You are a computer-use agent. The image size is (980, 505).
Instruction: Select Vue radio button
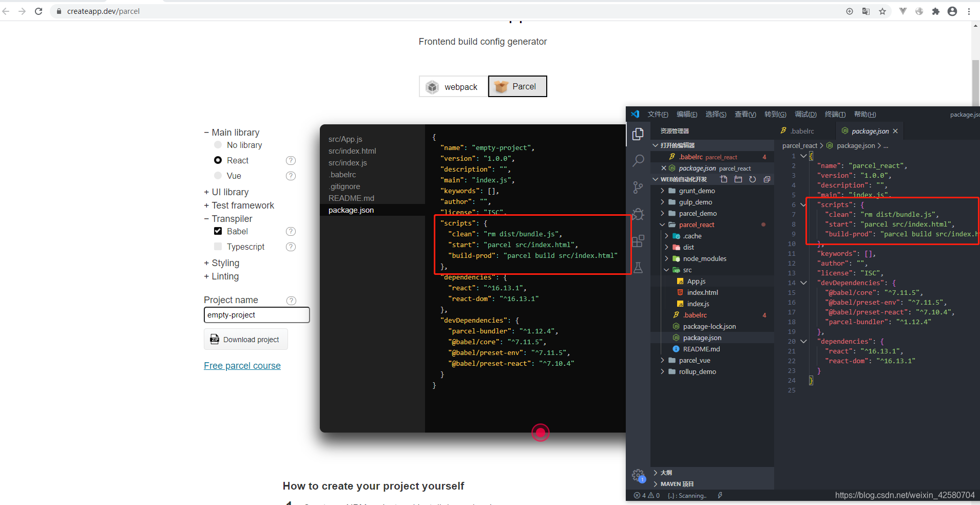pyautogui.click(x=218, y=176)
